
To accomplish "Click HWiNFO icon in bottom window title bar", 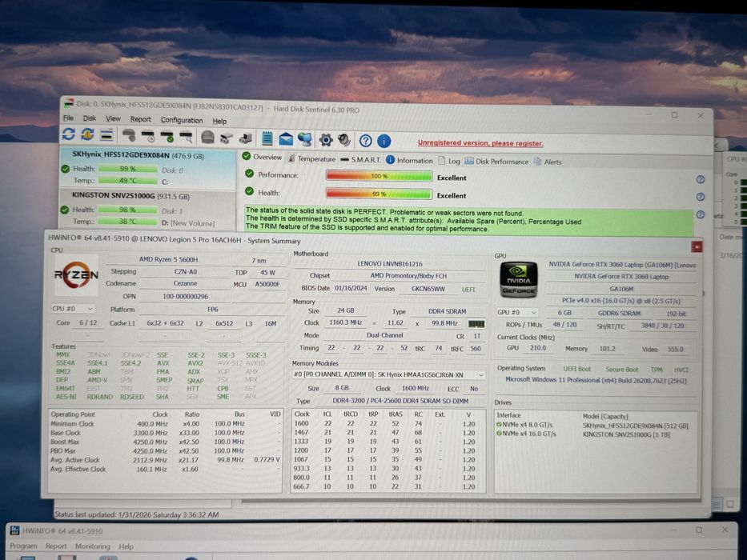I will tap(14, 530).
